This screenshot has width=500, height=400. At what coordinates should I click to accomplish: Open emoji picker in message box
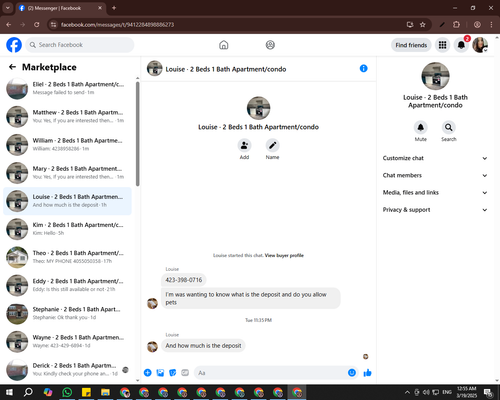(352, 373)
